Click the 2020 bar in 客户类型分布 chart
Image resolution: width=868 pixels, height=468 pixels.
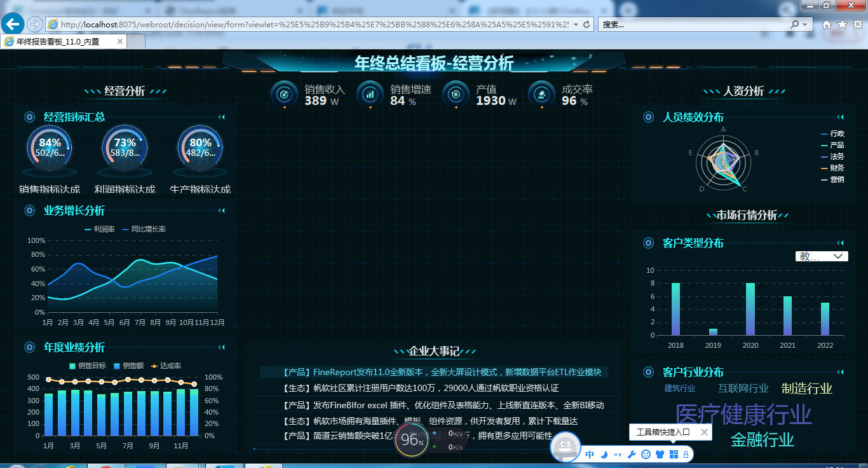(750, 309)
